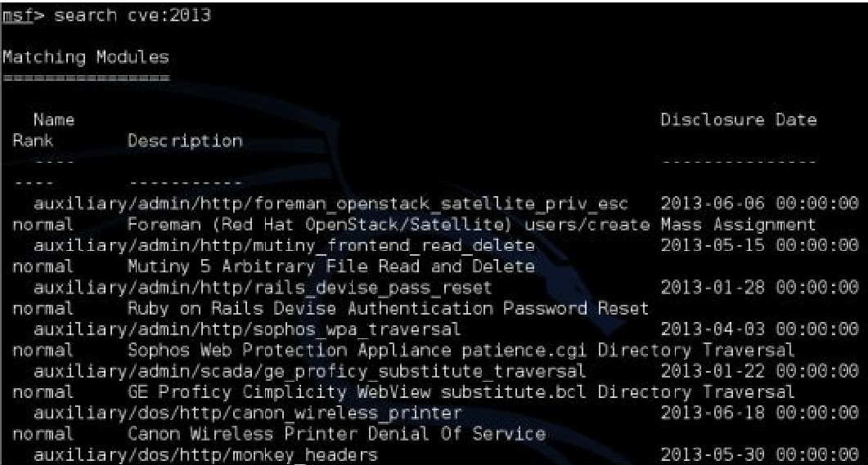The height and width of the screenshot is (465, 868).
Task: Select the canon_wireless_printer module path
Action: (x=247, y=414)
